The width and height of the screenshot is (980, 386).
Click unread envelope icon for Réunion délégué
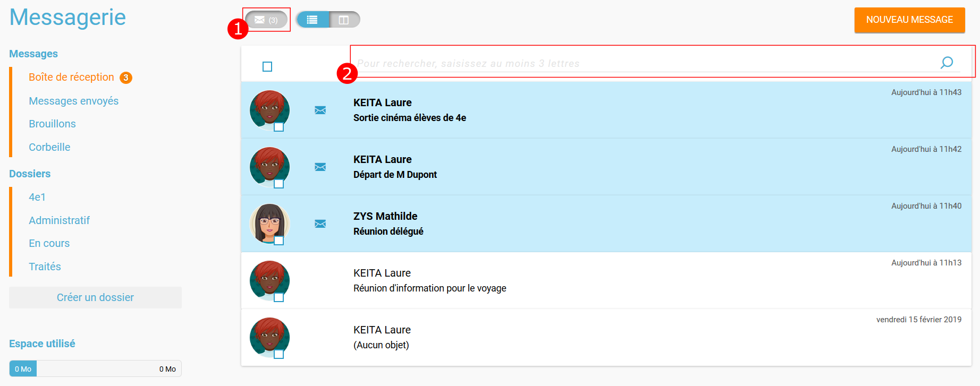pos(320,224)
